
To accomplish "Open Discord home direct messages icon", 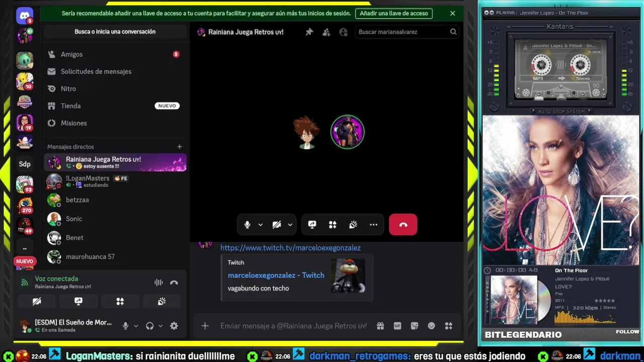I will click(x=24, y=16).
